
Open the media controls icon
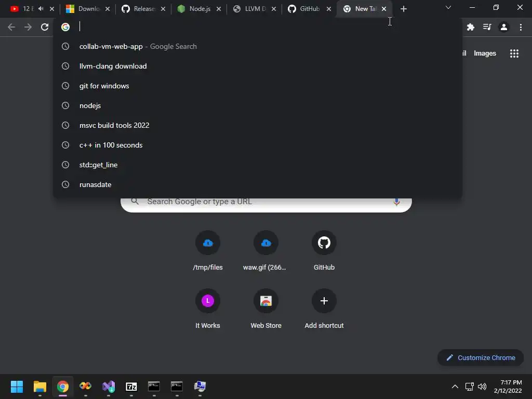[x=487, y=27]
